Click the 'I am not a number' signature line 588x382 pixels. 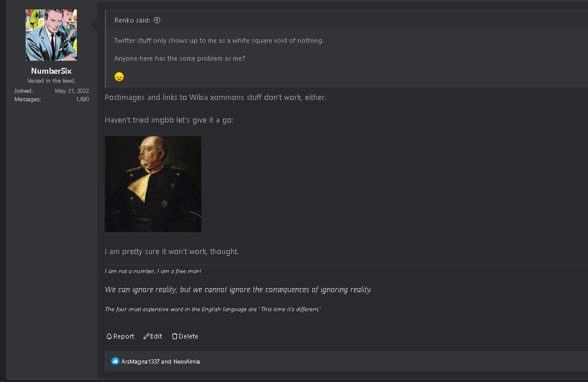pos(153,271)
